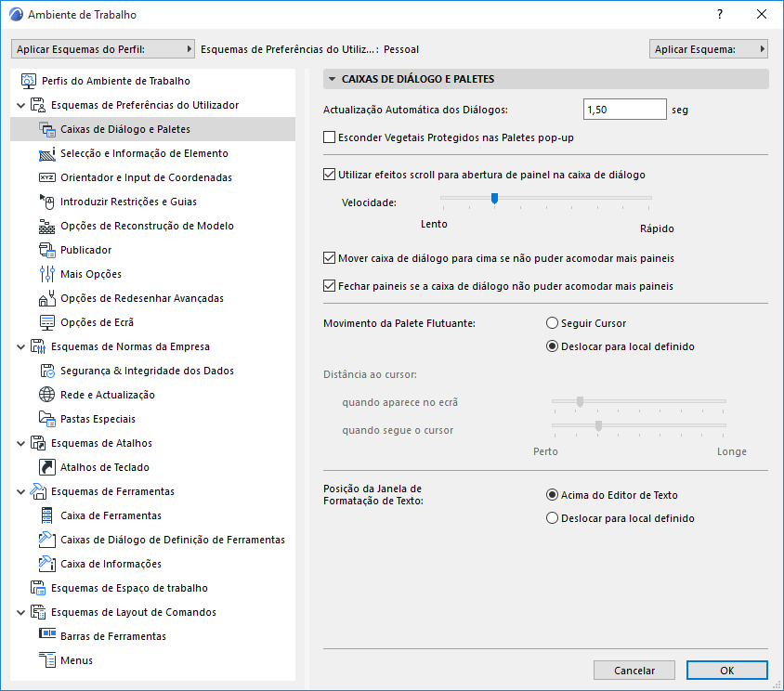Image resolution: width=784 pixels, height=691 pixels.
Task: Click the Atalhos de Teclado icon
Action: (x=47, y=467)
